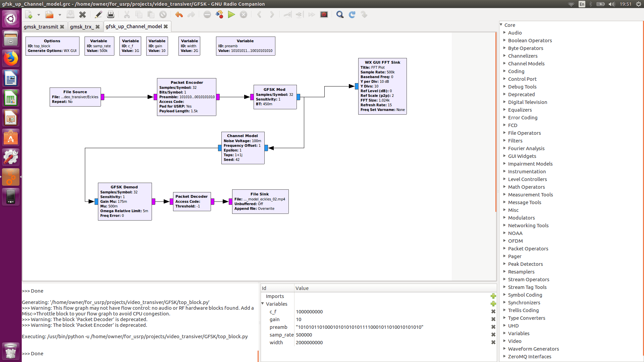Expand the Modulators category
Viewport: 644px width, 362px height.
(504, 218)
